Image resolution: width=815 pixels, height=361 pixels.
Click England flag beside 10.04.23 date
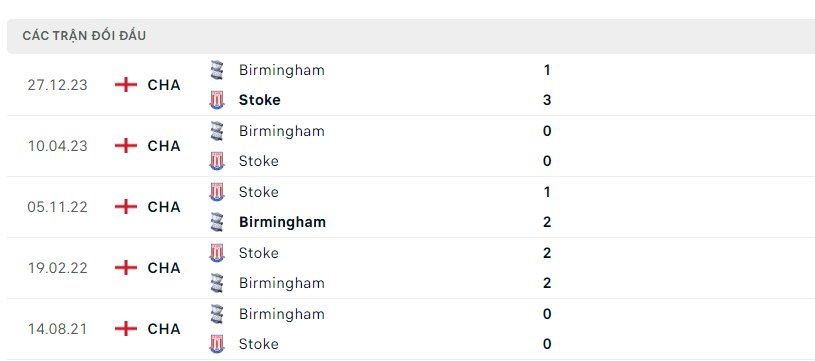click(x=126, y=146)
